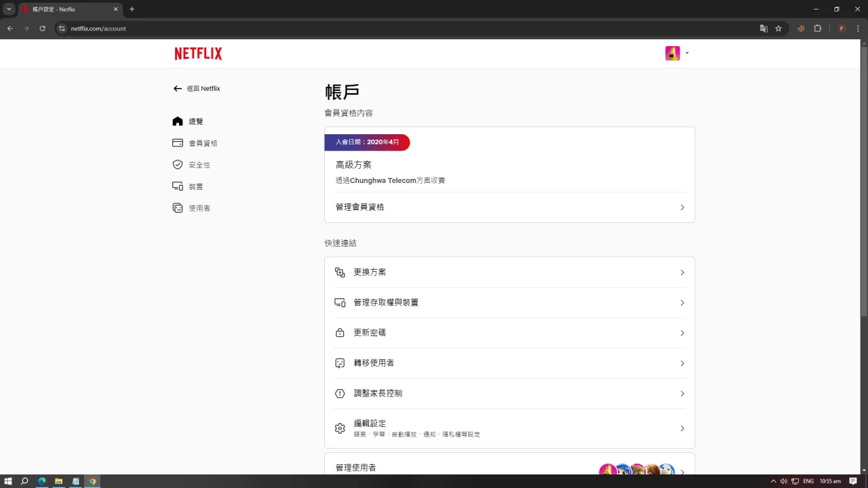Click the 調整家長控制 warning icon
Image resolution: width=868 pixels, height=488 pixels.
[340, 394]
